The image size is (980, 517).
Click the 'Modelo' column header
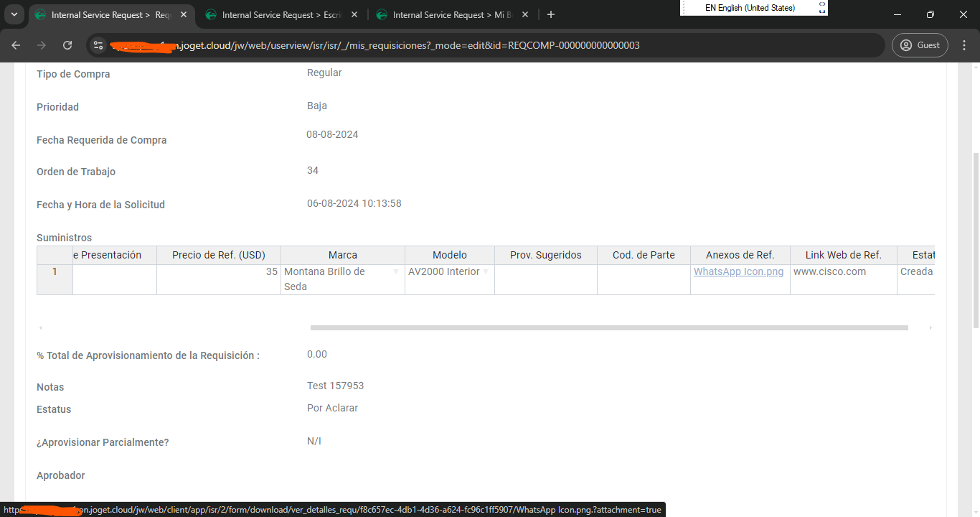[450, 255]
